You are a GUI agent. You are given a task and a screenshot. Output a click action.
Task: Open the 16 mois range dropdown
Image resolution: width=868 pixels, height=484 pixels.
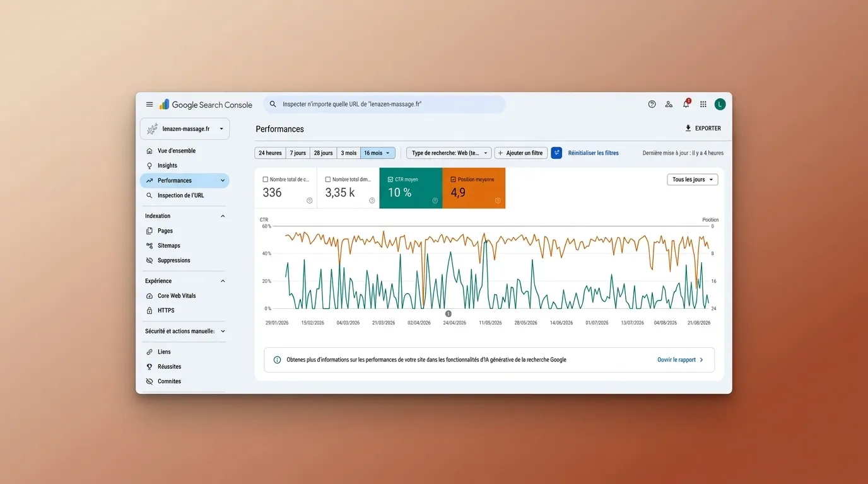click(x=378, y=153)
